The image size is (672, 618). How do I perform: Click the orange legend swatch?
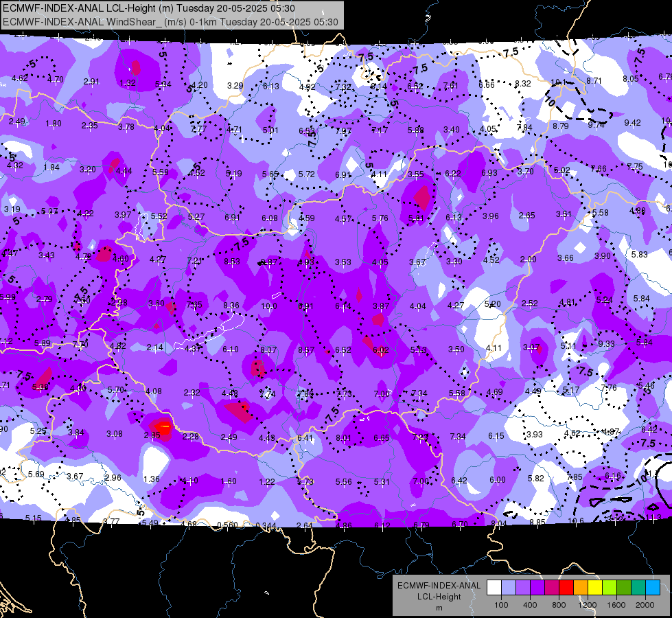pos(581,588)
